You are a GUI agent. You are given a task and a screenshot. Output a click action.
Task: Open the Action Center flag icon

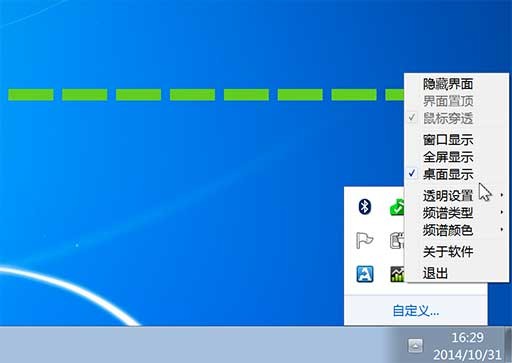(364, 240)
